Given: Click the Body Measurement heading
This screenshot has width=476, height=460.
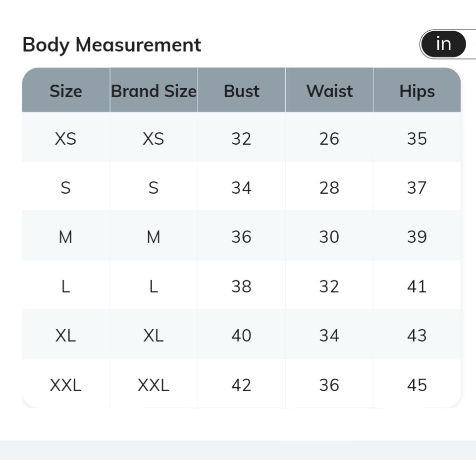Looking at the screenshot, I should tap(112, 45).
